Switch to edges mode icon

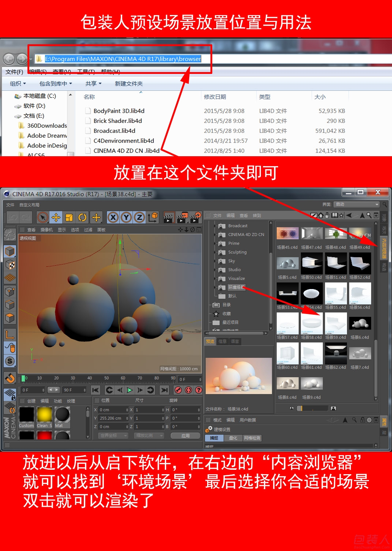pos(10,305)
